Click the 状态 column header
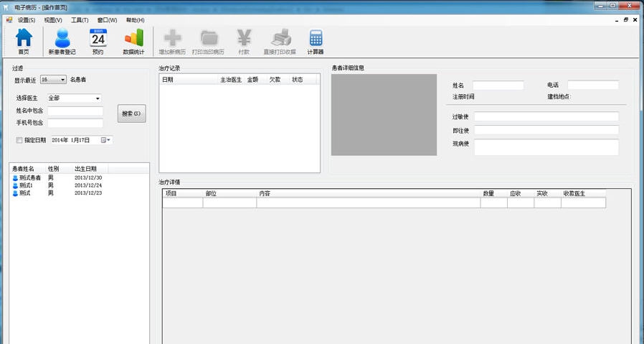Screen dimensions: 644x344 pyautogui.click(x=303, y=80)
